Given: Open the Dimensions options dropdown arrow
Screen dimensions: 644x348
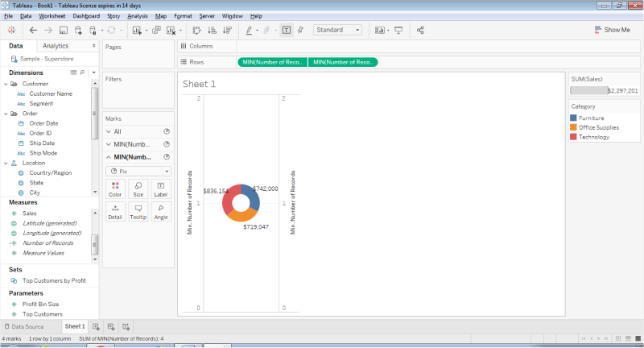Looking at the screenshot, I should (93, 72).
